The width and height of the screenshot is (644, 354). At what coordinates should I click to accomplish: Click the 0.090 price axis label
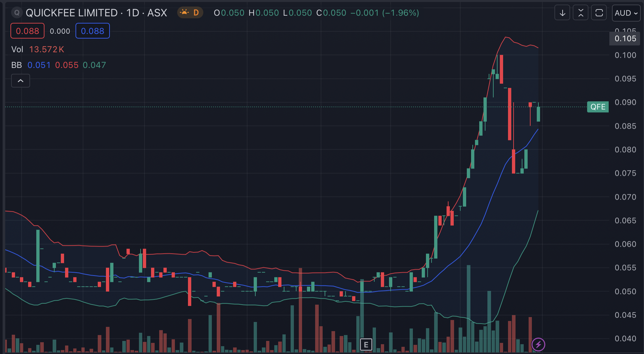625,102
